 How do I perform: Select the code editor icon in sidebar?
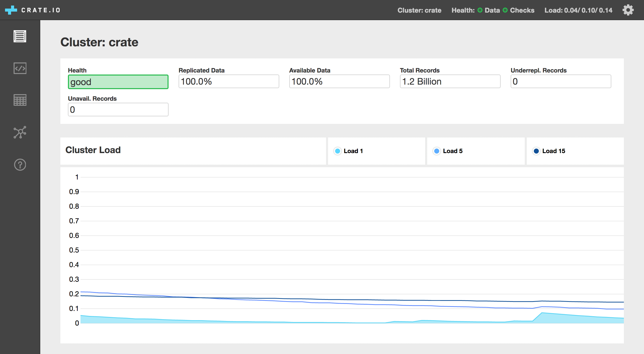click(x=20, y=67)
